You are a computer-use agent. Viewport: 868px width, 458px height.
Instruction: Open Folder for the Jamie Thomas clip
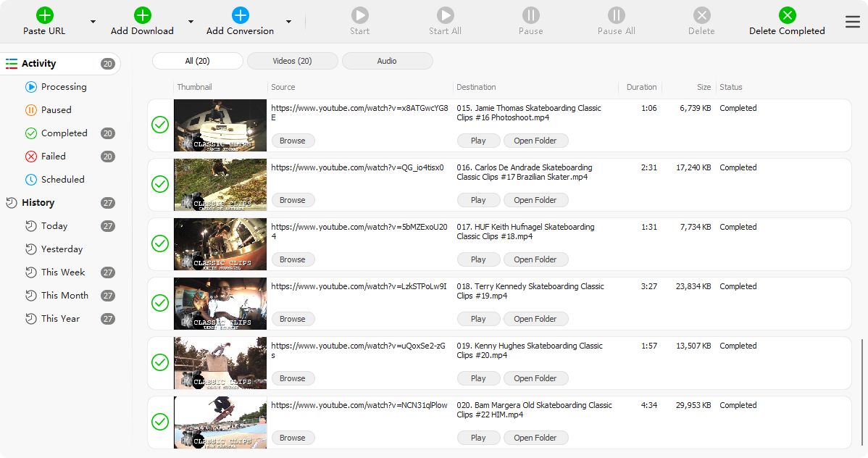(535, 141)
